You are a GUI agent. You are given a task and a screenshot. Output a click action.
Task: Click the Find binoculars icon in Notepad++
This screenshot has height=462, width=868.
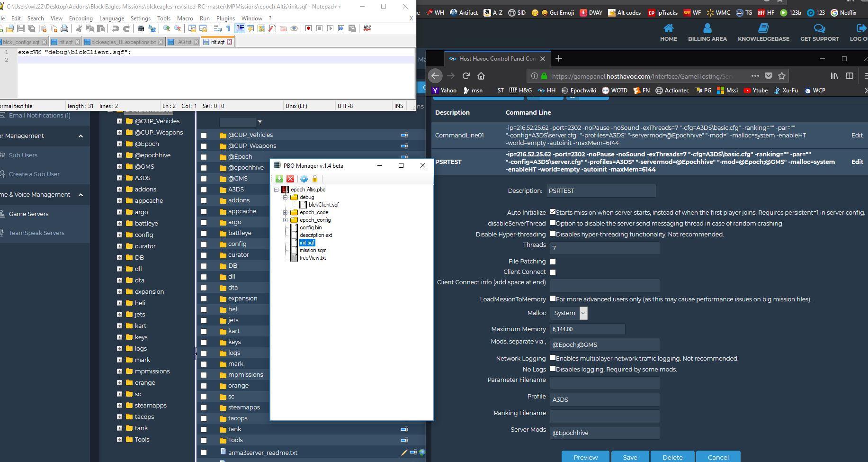click(x=141, y=28)
